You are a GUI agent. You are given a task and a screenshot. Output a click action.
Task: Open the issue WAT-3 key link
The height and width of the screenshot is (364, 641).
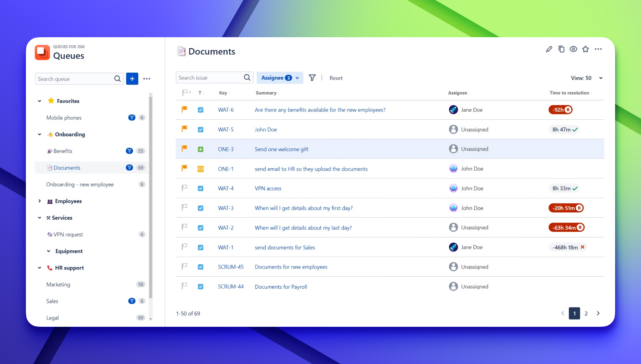(226, 208)
